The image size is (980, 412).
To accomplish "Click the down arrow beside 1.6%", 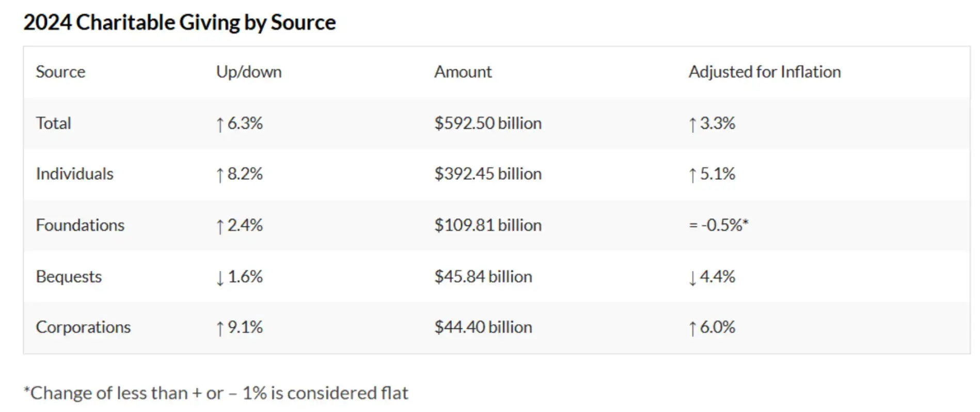I will coord(220,278).
